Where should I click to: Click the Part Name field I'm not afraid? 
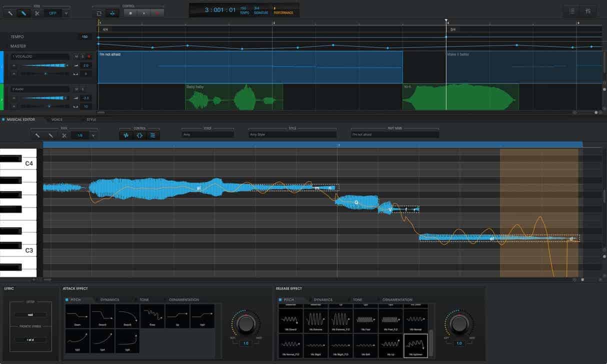click(x=395, y=134)
